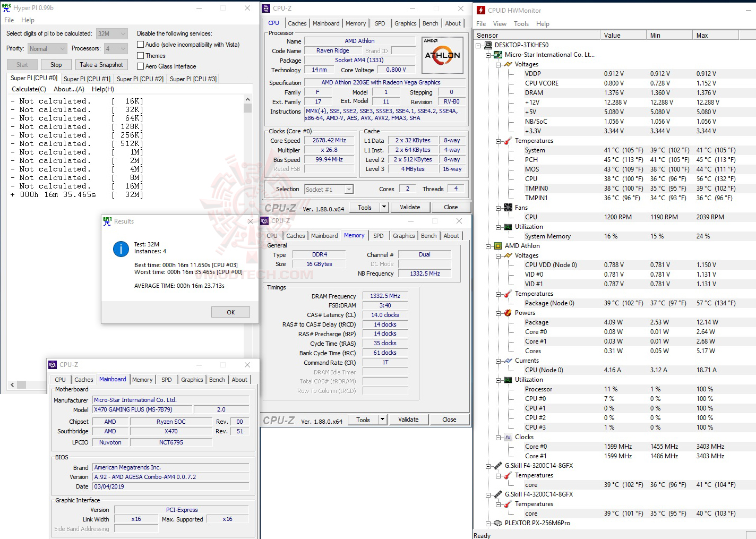Click the Currents icon in HWMonitor

pos(508,361)
